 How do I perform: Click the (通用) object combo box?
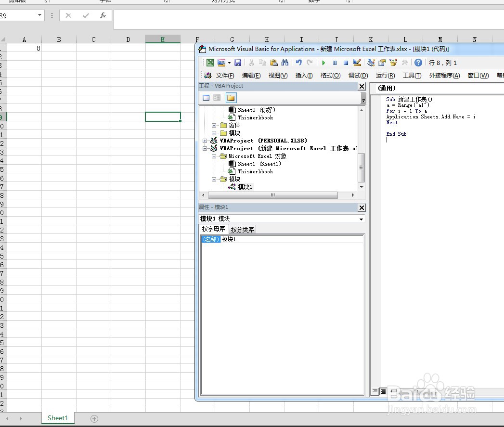click(439, 88)
